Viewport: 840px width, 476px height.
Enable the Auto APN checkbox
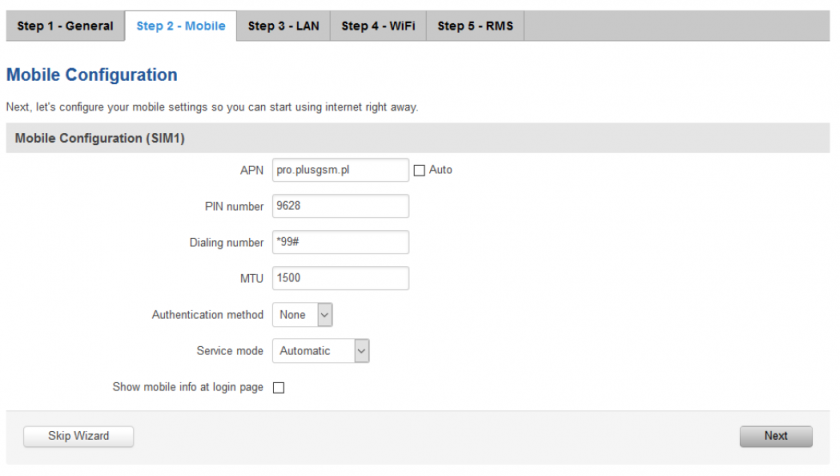[419, 170]
